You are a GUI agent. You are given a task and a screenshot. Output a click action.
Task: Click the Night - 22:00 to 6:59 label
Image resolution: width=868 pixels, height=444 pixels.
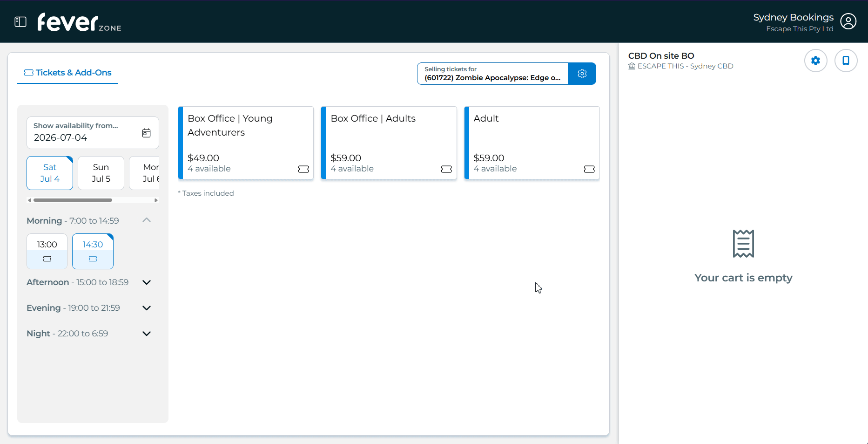[67, 334]
